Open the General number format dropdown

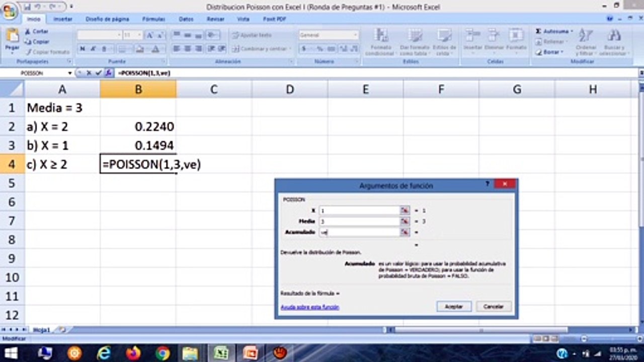[x=355, y=35]
